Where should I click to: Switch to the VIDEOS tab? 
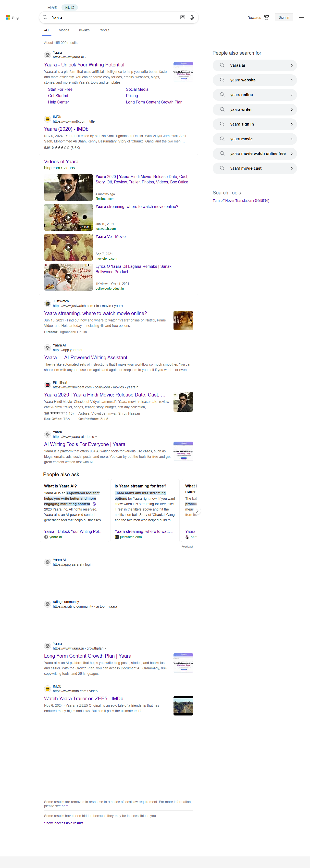[x=64, y=30]
